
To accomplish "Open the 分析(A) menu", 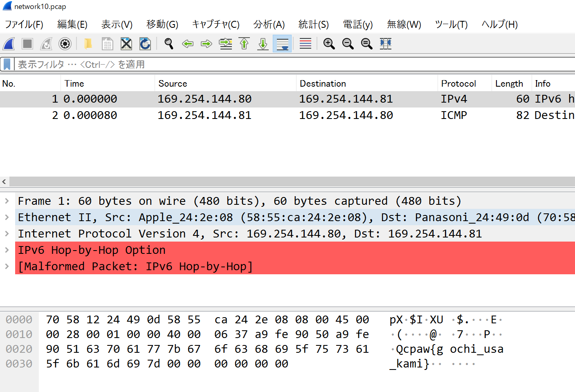I will (269, 25).
